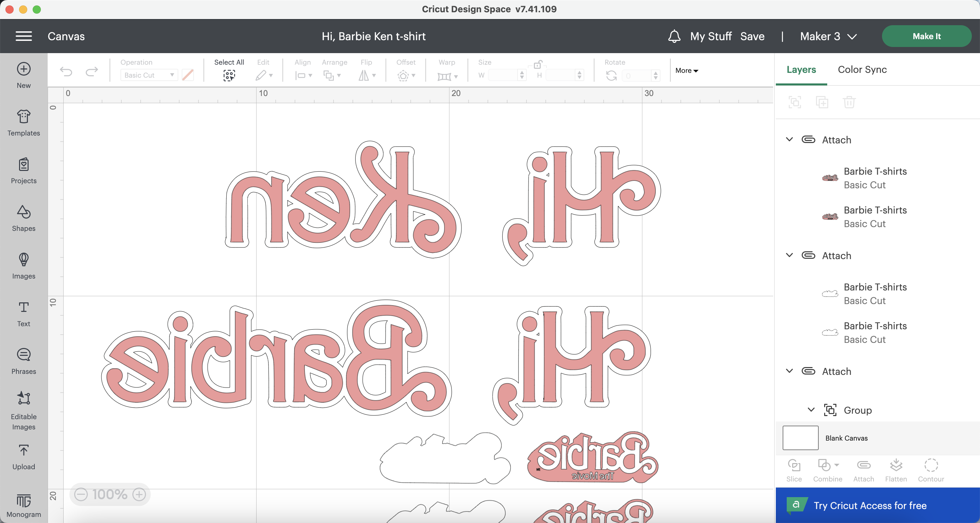Viewport: 980px width, 523px height.
Task: Click the color swatch next to Basic Cut
Action: point(187,75)
